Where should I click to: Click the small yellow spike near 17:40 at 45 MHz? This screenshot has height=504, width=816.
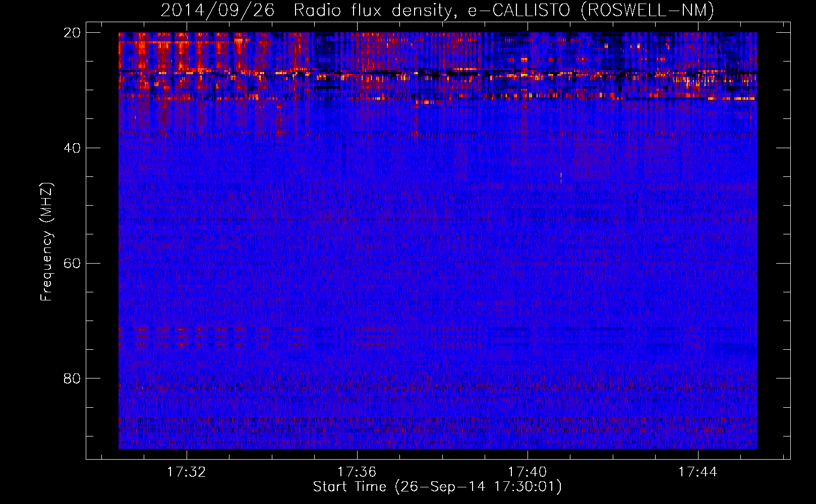click(561, 177)
